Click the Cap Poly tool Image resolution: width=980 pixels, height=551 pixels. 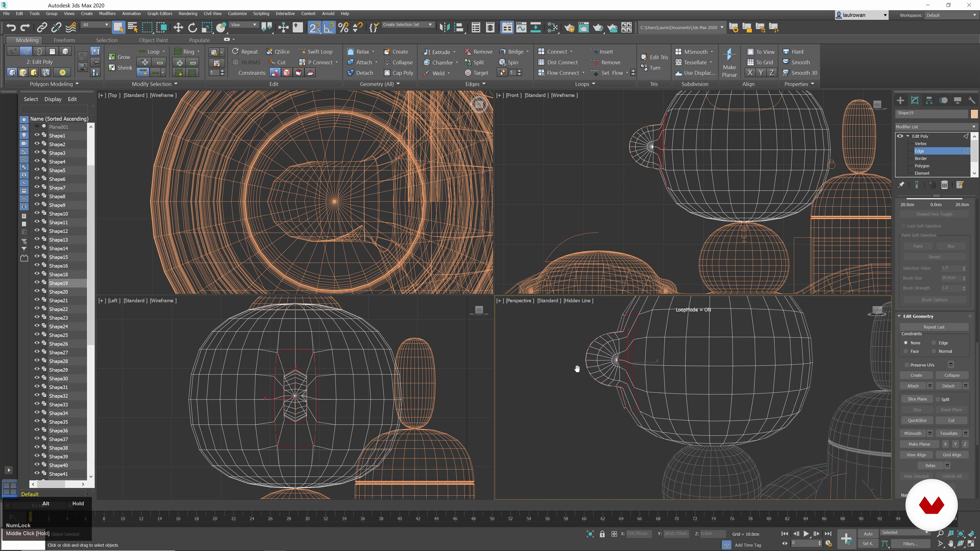point(399,73)
